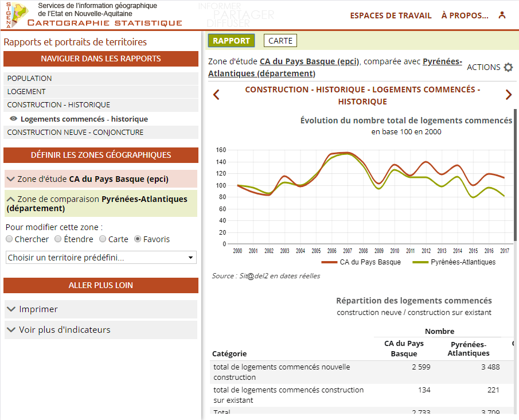Select Logements commencés - historique report
This screenshot has height=420, width=519.
click(x=84, y=119)
